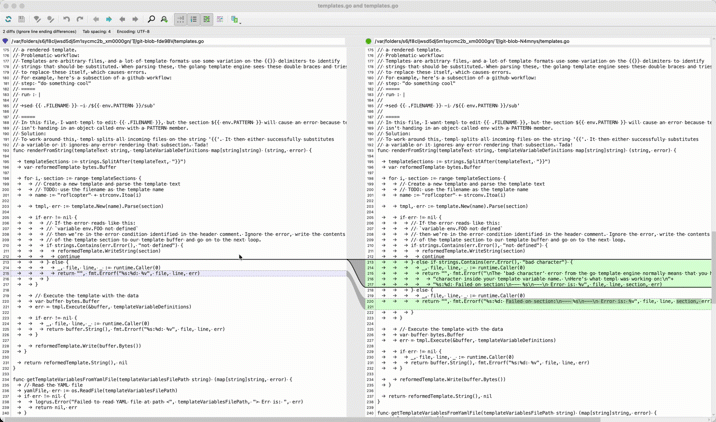Undo the last edit
Screen dimensions: 716x422
tap(67, 19)
